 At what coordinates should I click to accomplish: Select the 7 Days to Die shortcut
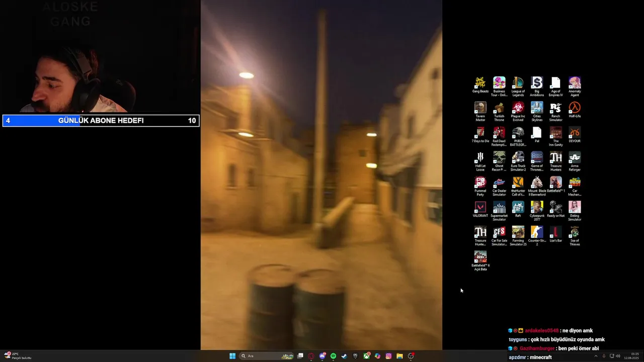pos(480,135)
